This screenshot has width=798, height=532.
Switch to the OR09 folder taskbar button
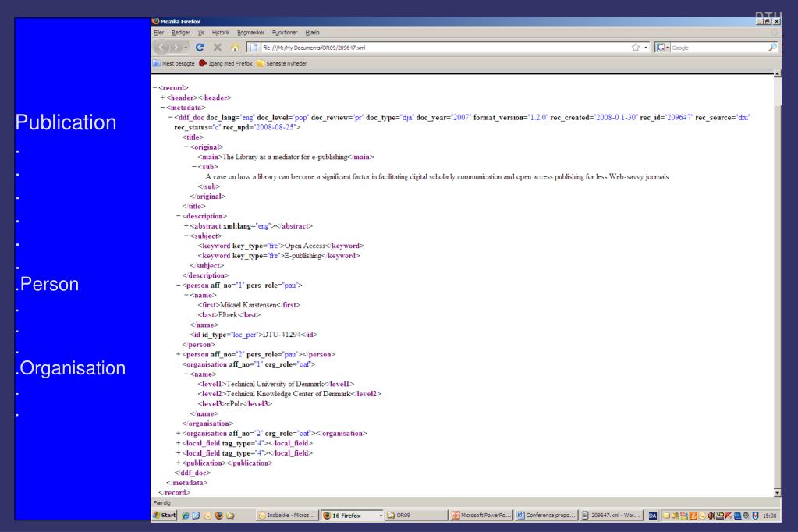click(417, 515)
